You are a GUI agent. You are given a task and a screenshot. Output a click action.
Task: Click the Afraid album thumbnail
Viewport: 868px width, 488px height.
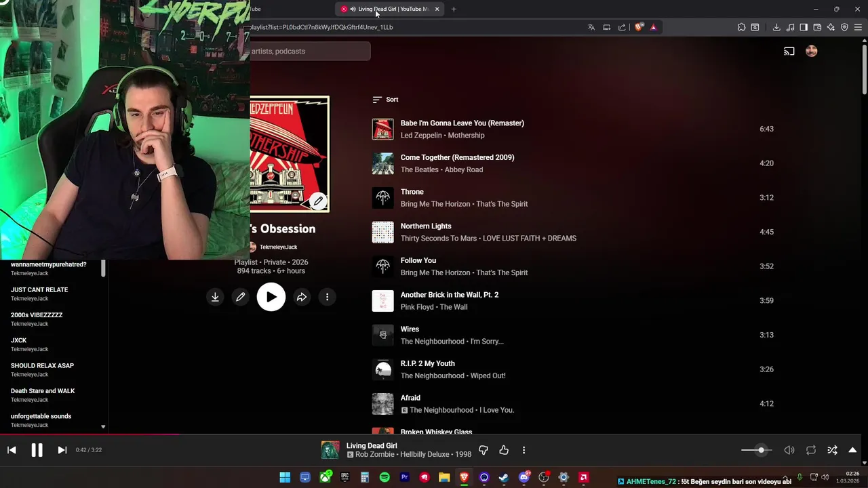coord(382,404)
